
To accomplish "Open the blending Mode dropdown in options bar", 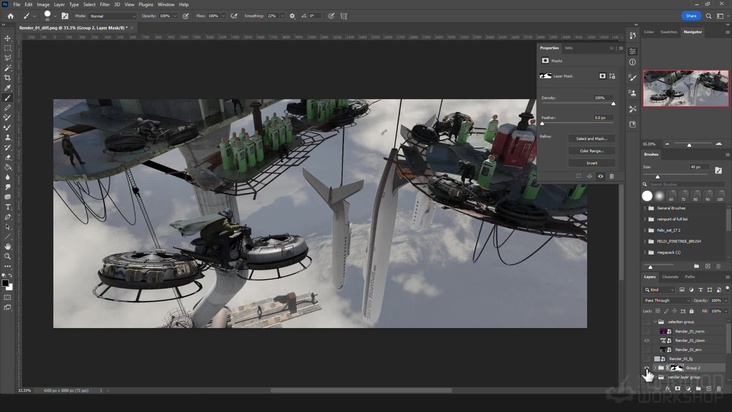I will pos(113,16).
